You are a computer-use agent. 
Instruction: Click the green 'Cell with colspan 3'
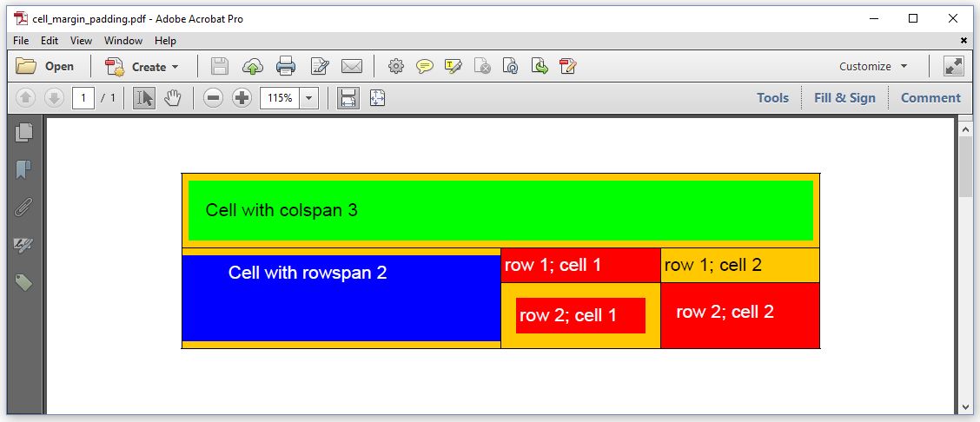point(500,210)
